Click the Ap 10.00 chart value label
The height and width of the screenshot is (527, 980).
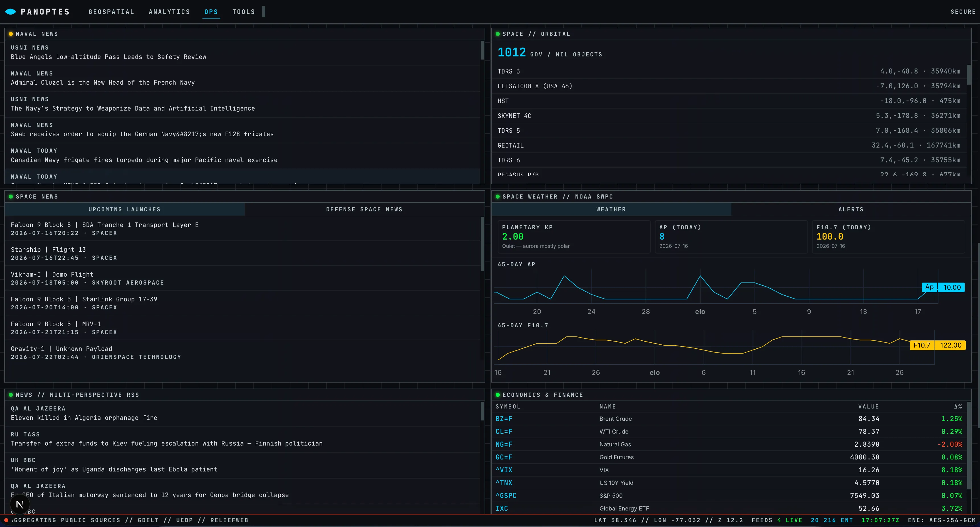(943, 287)
